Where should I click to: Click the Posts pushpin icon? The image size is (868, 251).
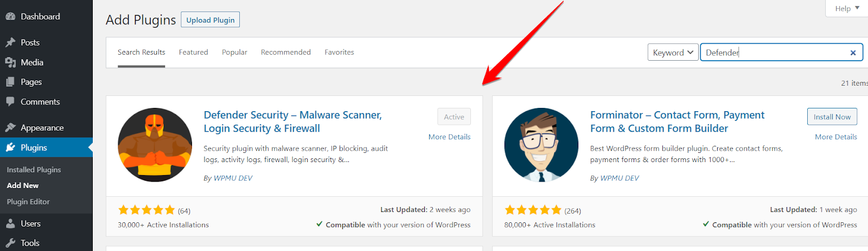pyautogui.click(x=10, y=42)
